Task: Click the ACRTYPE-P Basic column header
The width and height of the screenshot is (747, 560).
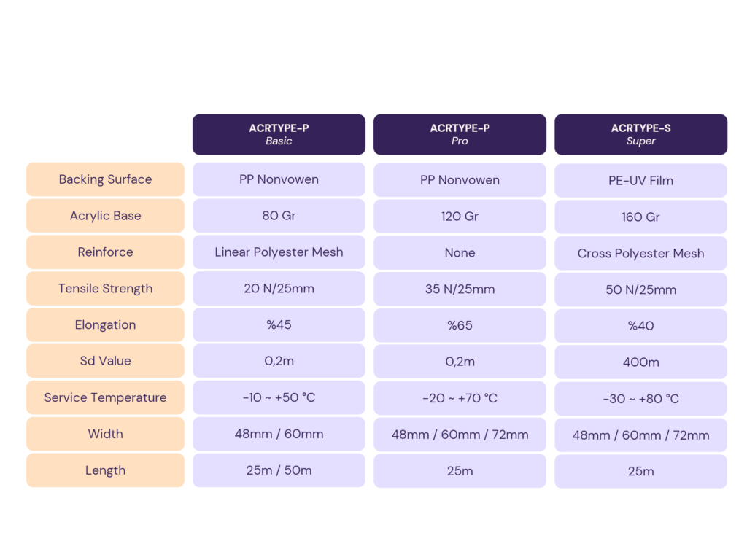Action: pos(279,134)
